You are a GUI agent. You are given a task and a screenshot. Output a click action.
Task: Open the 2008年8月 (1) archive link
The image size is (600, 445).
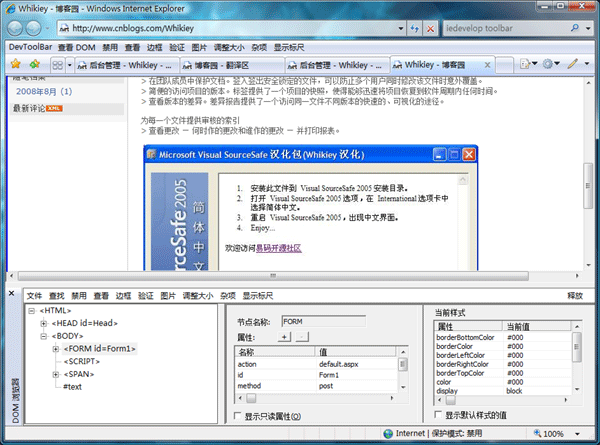pyautogui.click(x=44, y=91)
